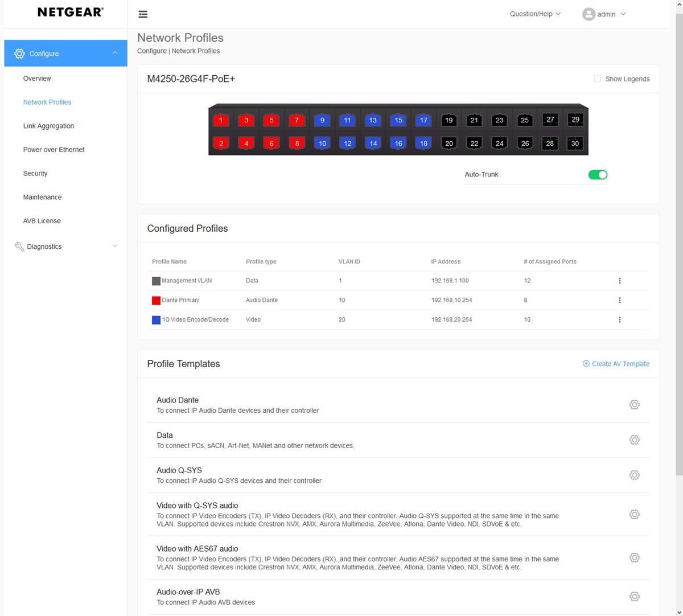
Task: Click the Audio Q-SYS template title
Action: (x=179, y=470)
